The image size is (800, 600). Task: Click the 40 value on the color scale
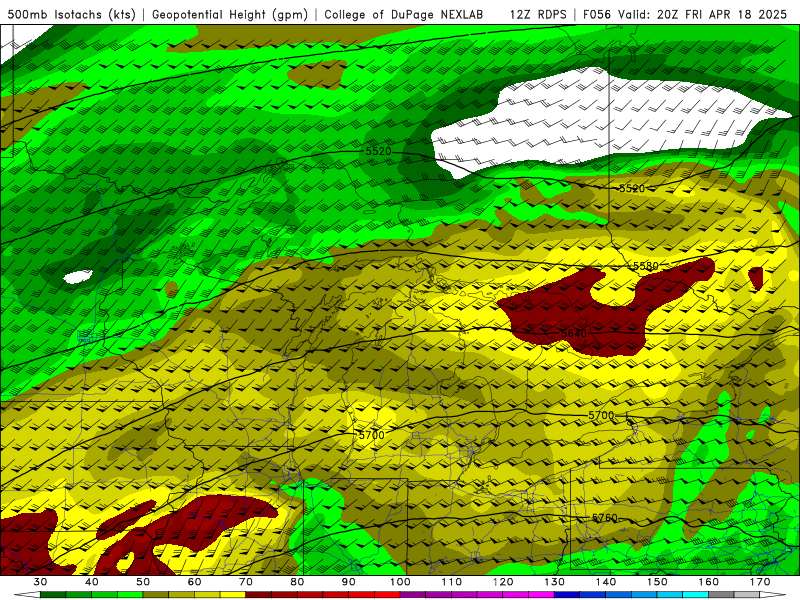[x=92, y=582]
